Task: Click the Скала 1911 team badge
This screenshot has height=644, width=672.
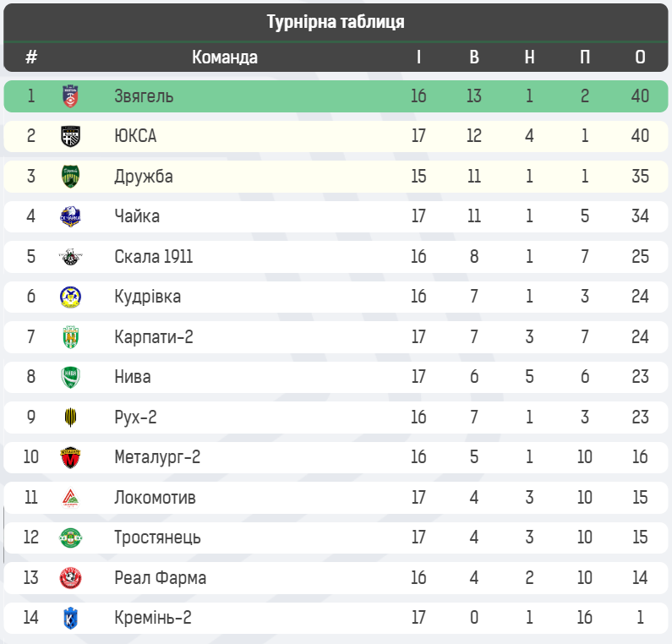Action: pos(70,257)
